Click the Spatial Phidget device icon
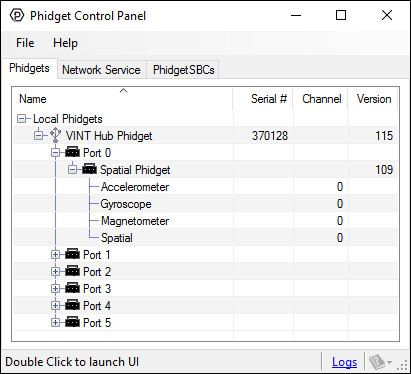Screen dimensions: 411x374 pyautogui.click(x=89, y=169)
